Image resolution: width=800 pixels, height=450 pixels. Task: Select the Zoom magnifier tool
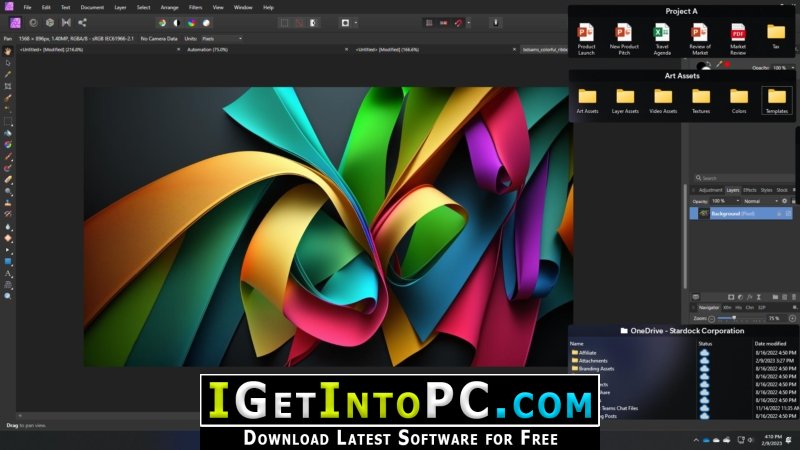tap(8, 296)
